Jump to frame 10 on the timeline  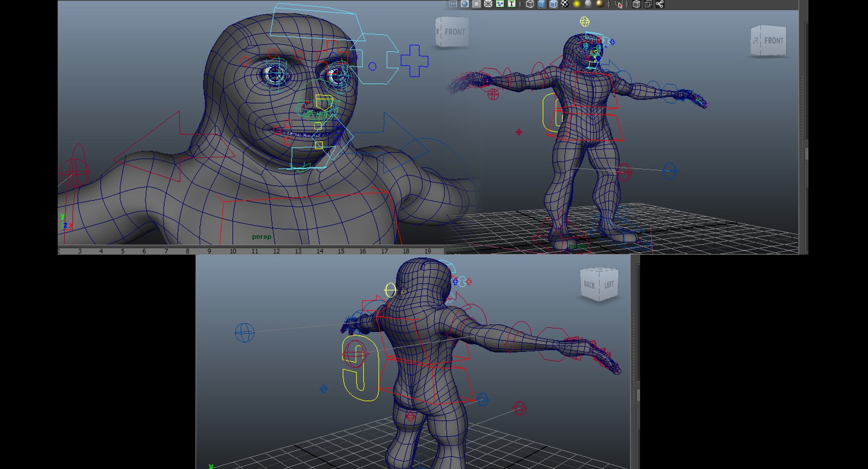[233, 251]
